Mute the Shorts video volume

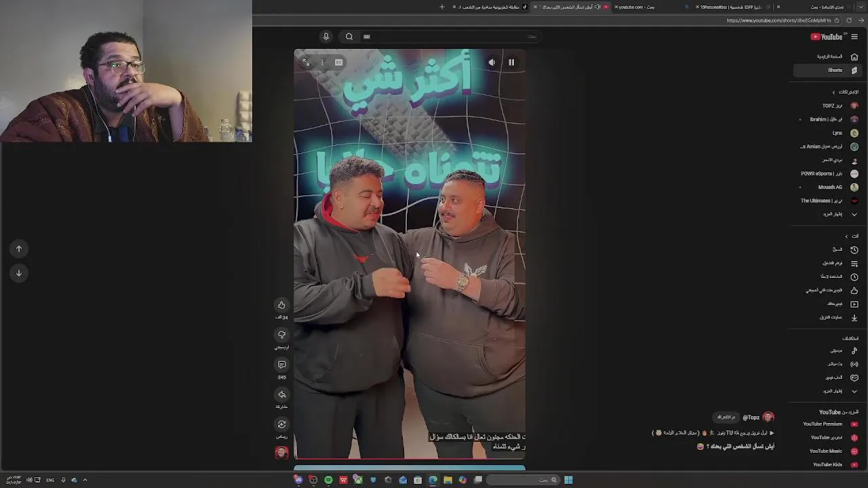click(492, 62)
